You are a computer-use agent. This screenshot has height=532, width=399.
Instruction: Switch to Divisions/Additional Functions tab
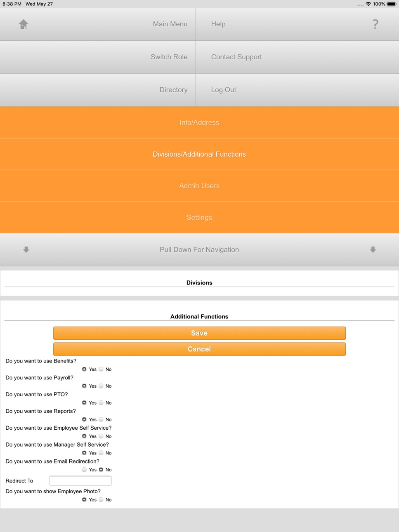click(199, 154)
